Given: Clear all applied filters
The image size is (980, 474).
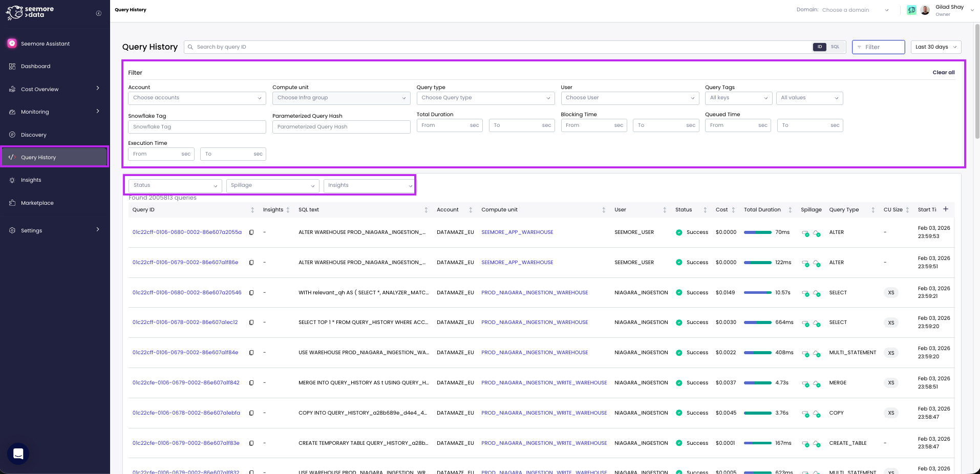Looking at the screenshot, I should coord(943,73).
